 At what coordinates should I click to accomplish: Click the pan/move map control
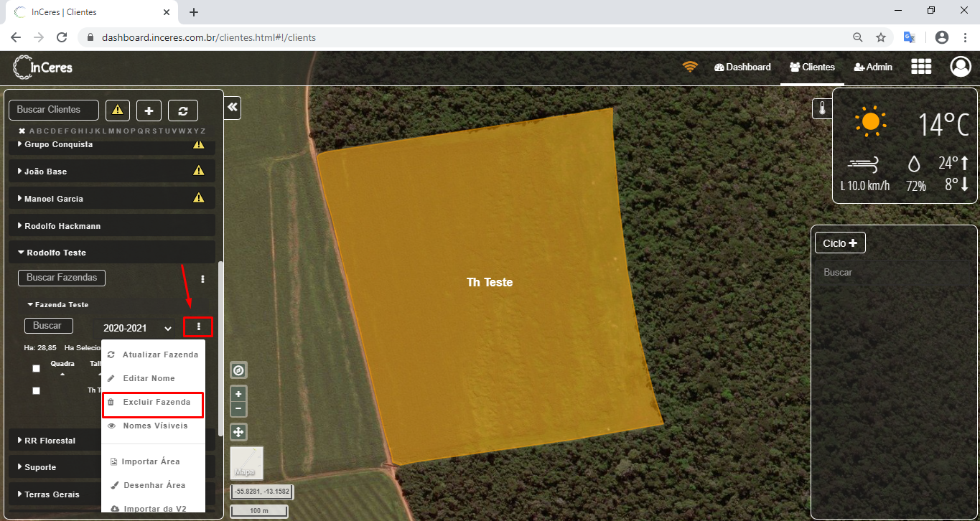pos(238,432)
